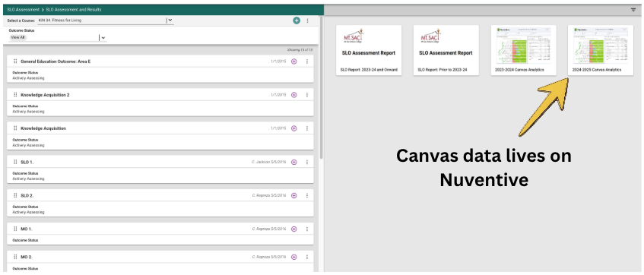The height and width of the screenshot is (275, 644).
Task: Select General Education Outcome: Area E title
Action: (x=56, y=62)
